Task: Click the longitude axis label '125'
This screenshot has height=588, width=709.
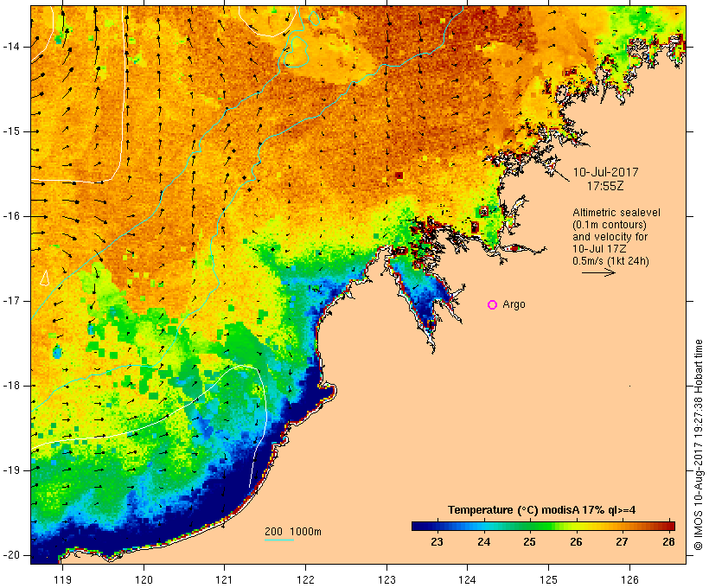Action: click(548, 579)
